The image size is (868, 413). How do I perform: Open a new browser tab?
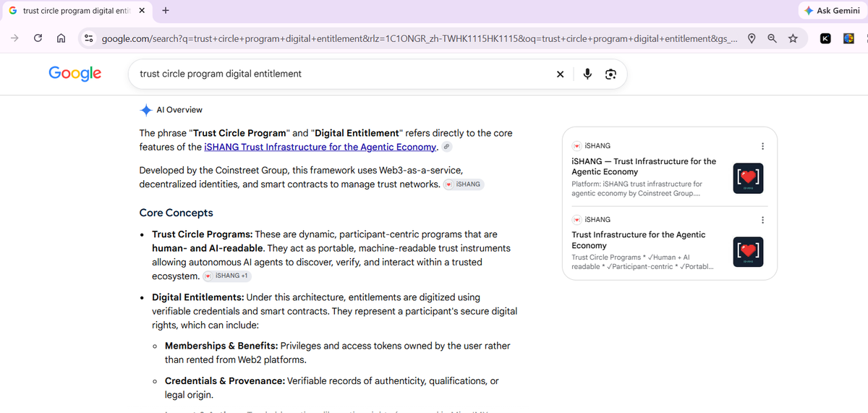[166, 11]
